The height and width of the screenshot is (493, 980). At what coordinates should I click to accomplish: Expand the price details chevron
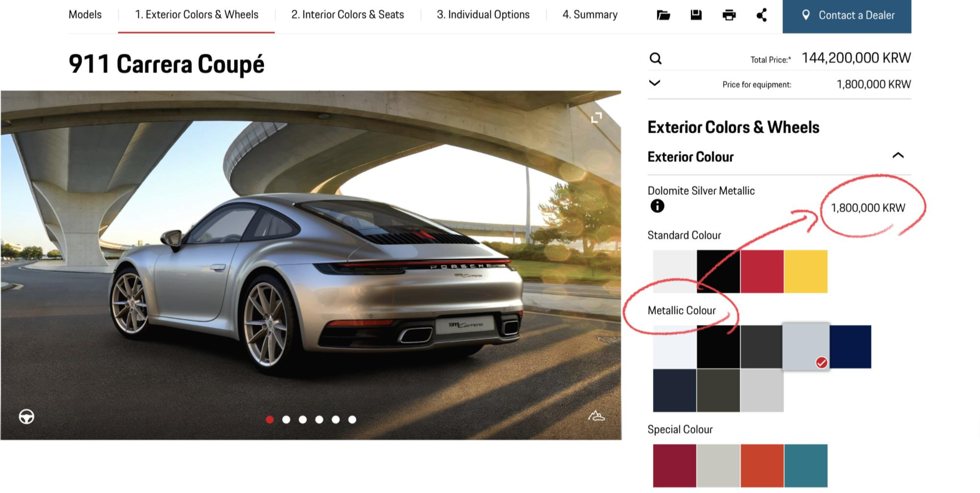(x=654, y=83)
